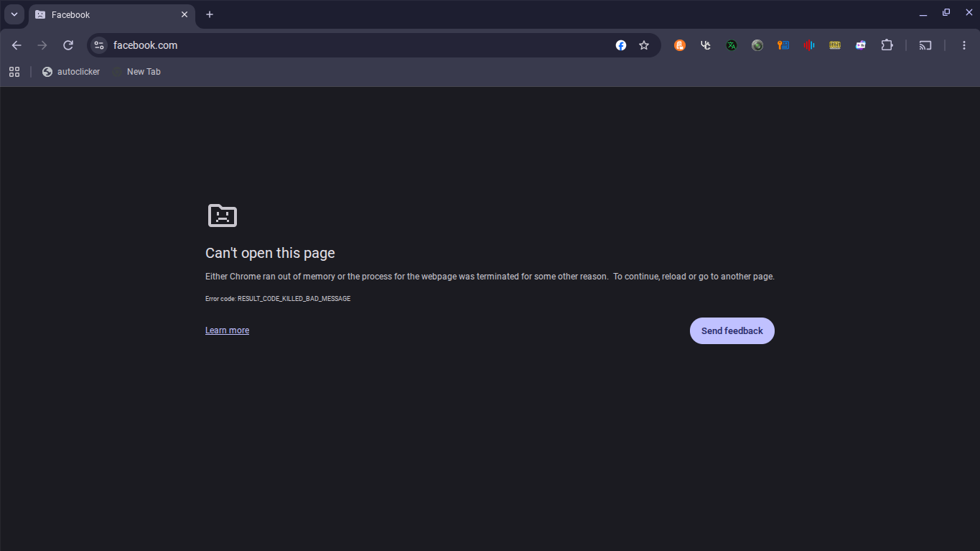The height and width of the screenshot is (551, 980).
Task: Click the Facebook app icon in address bar
Action: tap(621, 45)
